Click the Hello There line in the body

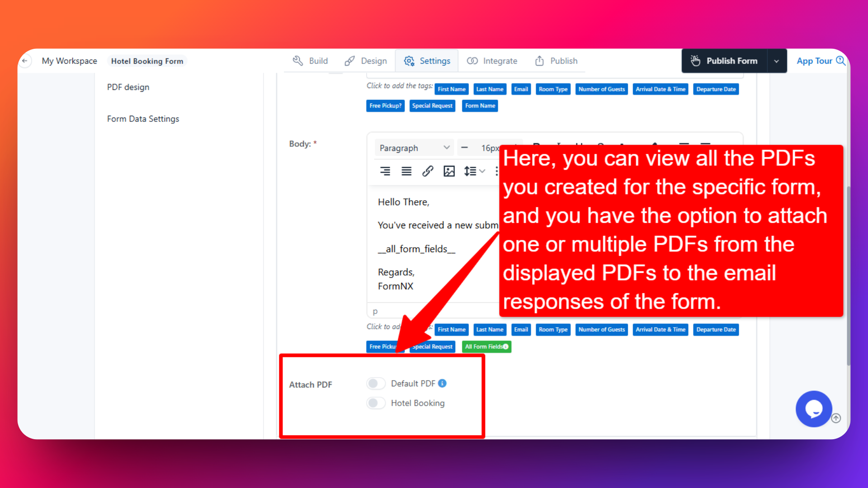pos(404,202)
